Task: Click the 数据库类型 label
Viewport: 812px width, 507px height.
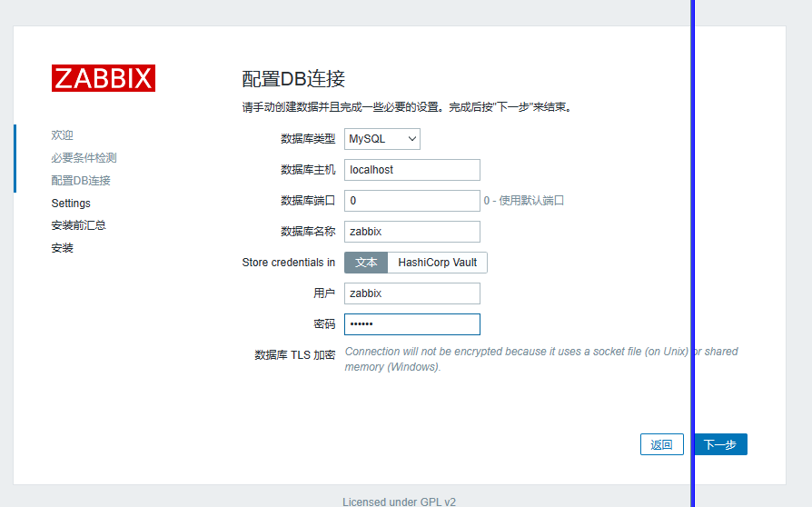Action: (x=308, y=139)
